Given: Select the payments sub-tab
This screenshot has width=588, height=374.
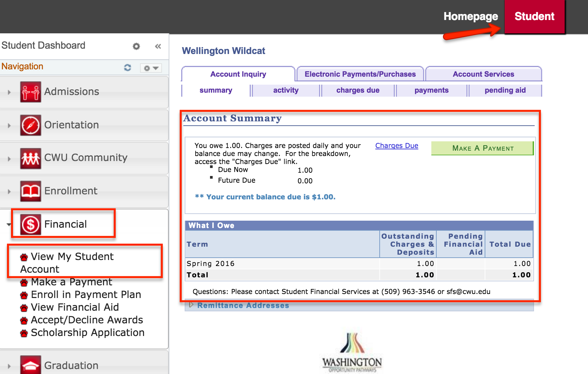Looking at the screenshot, I should click(x=431, y=90).
